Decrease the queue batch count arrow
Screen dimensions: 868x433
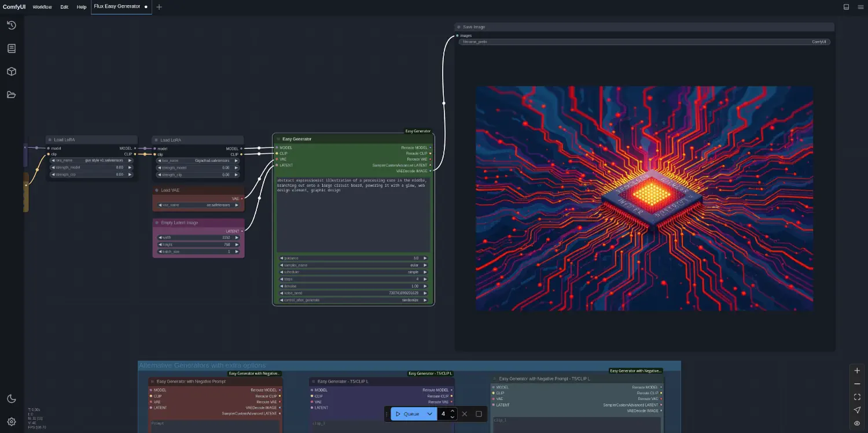tap(453, 417)
